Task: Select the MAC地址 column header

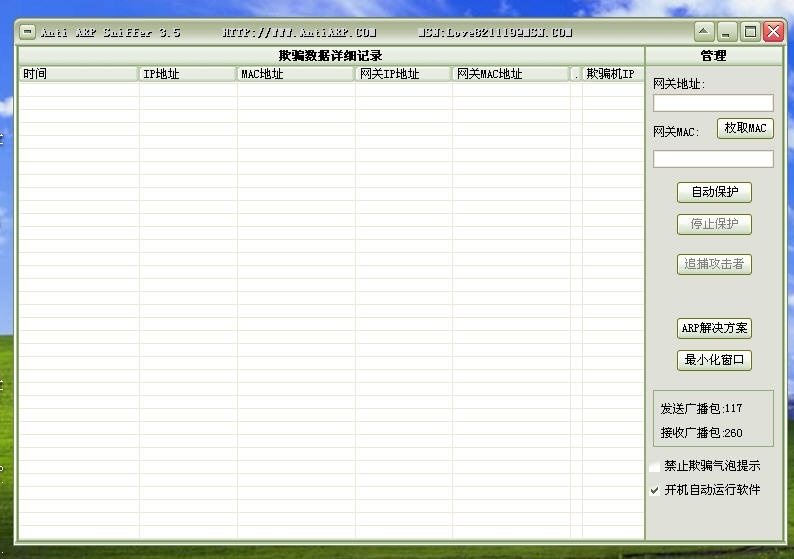Action: point(295,74)
